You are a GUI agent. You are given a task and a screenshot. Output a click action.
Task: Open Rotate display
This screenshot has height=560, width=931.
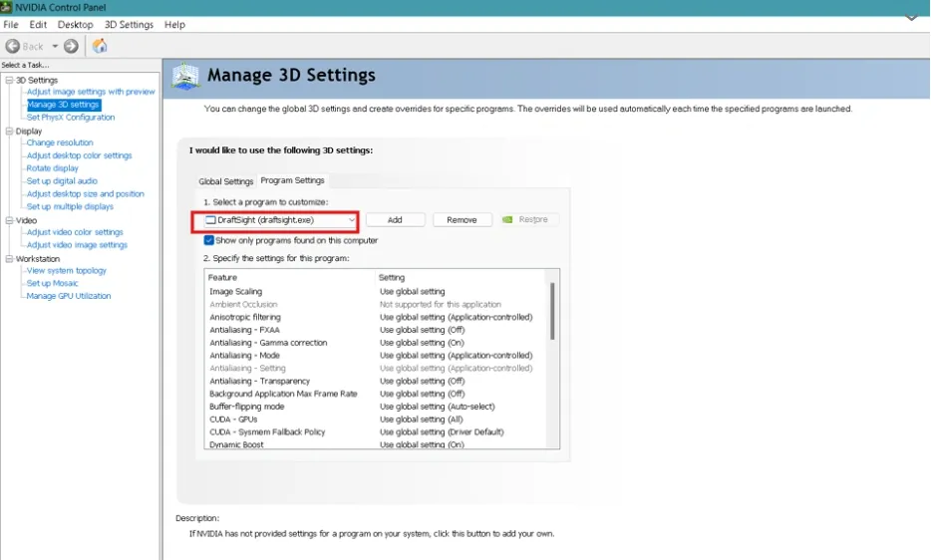coord(52,168)
